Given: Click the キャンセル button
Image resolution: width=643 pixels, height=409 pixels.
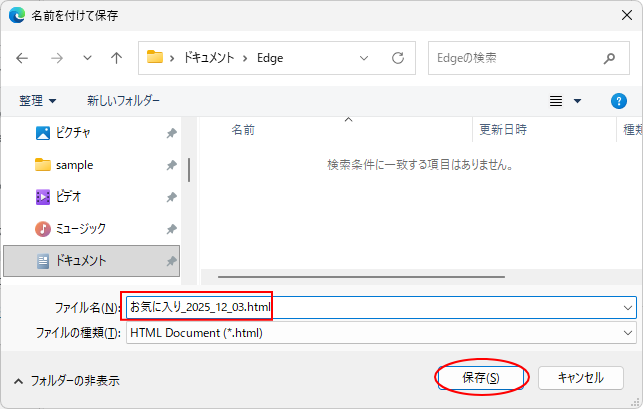Looking at the screenshot, I should tap(581, 378).
